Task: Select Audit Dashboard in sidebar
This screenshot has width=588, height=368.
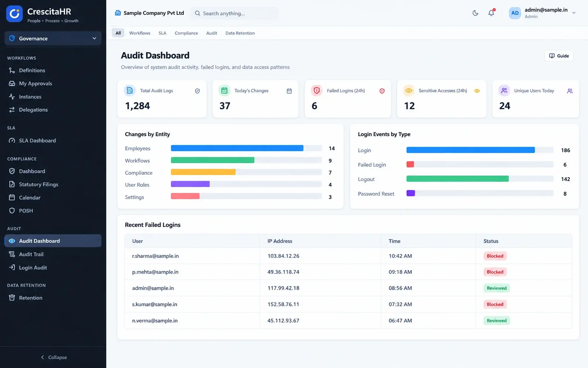Action: point(53,241)
